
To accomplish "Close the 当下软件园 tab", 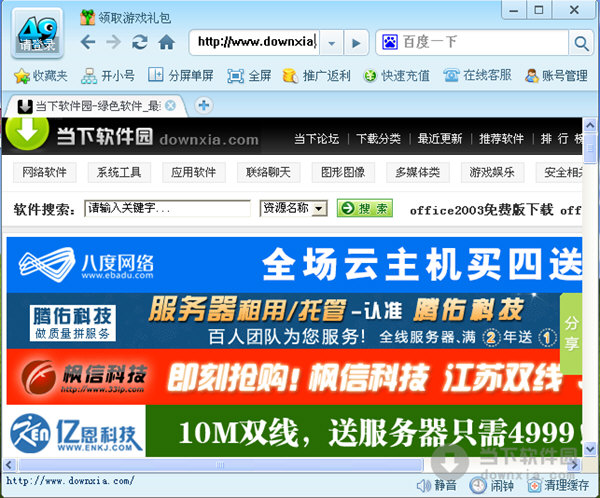I will [x=171, y=105].
